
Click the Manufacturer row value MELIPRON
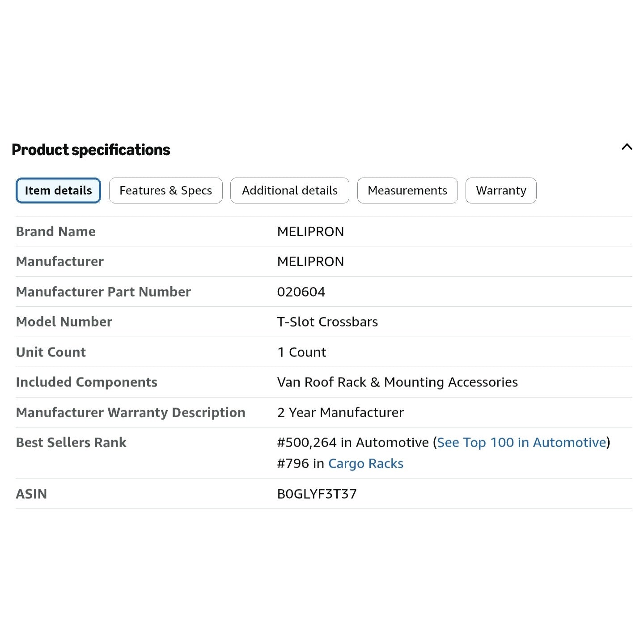pyautogui.click(x=310, y=262)
